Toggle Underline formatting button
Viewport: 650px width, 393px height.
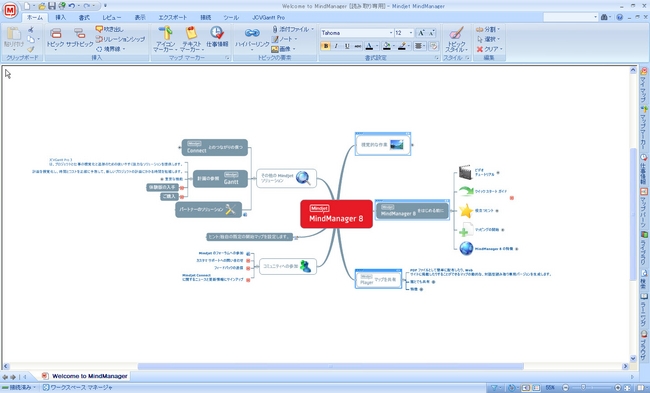(x=347, y=46)
